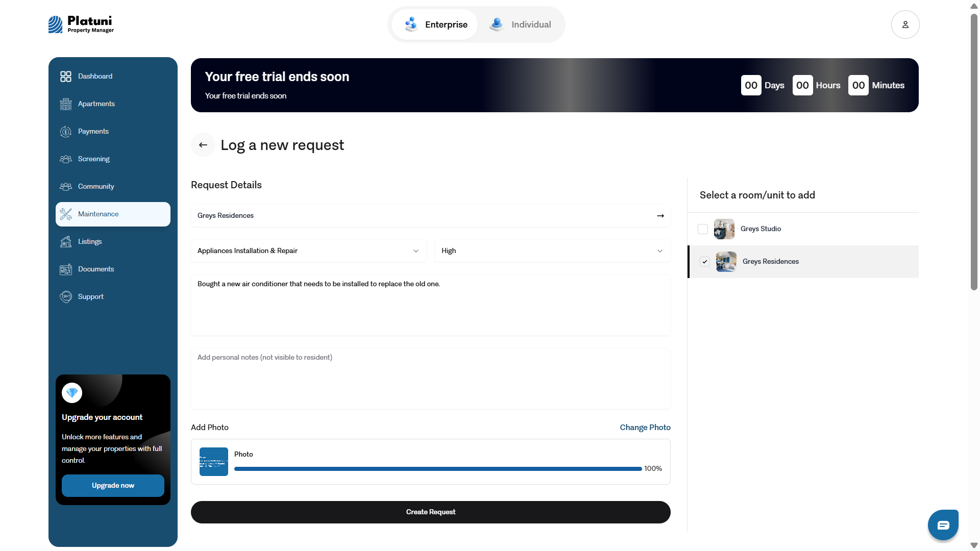
Task: Click the Upgrade now button
Action: 113,486
